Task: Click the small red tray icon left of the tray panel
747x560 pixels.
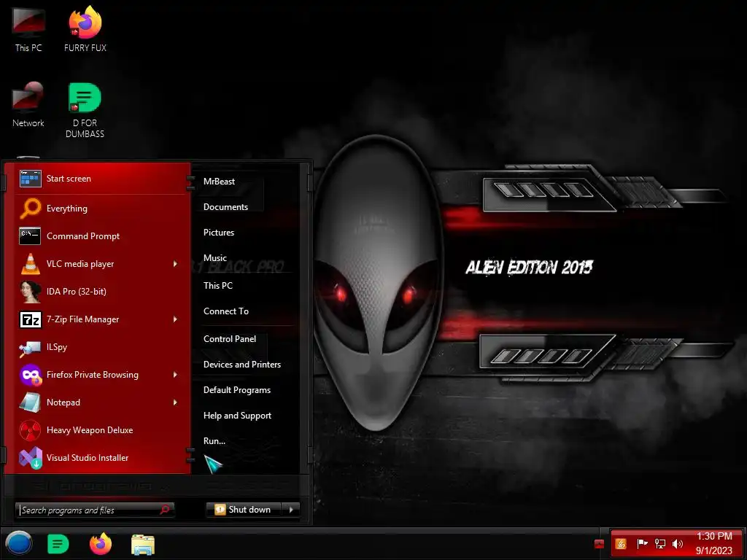Action: [599, 544]
